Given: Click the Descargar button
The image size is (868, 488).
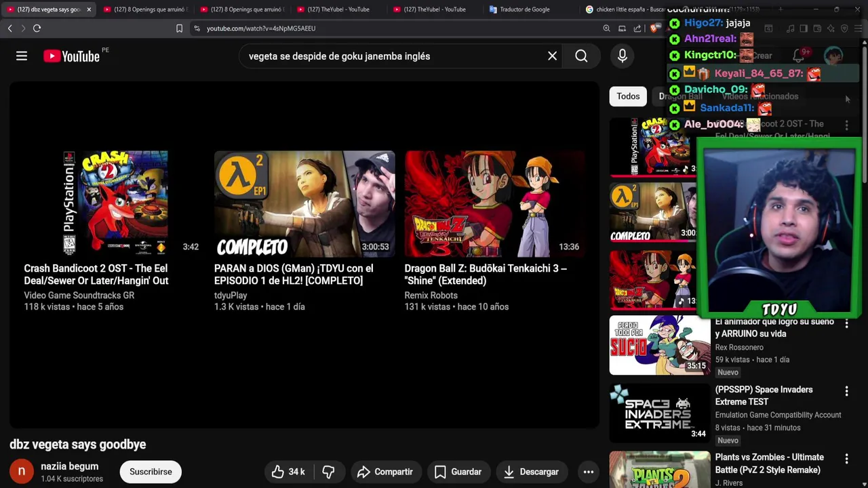Looking at the screenshot, I should 531,472.
